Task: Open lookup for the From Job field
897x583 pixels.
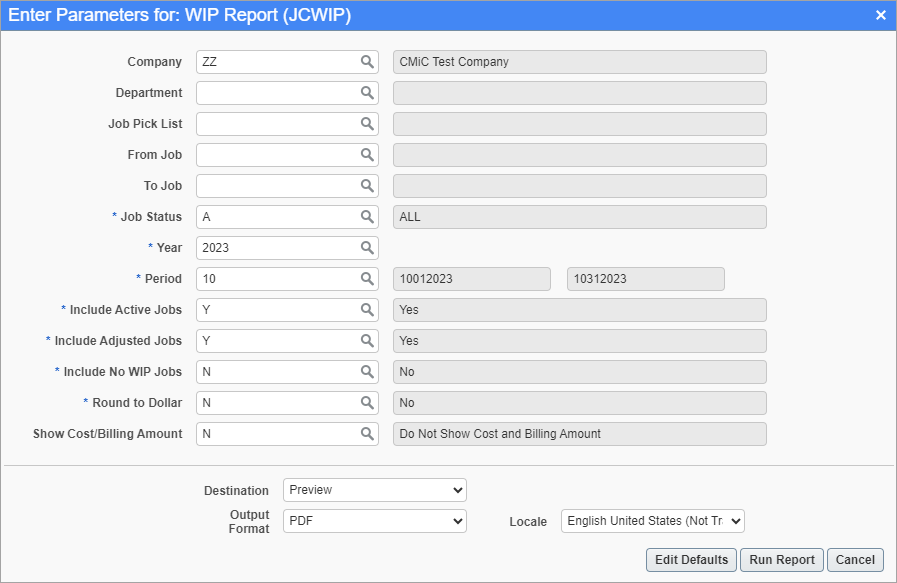Action: 367,154
